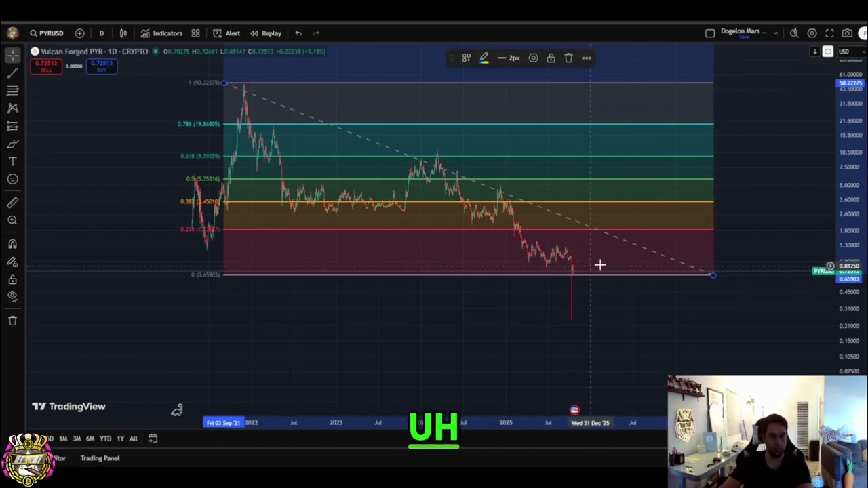The image size is (868, 488).
Task: Lock the selected Fib retracement drawing
Action: [x=551, y=58]
